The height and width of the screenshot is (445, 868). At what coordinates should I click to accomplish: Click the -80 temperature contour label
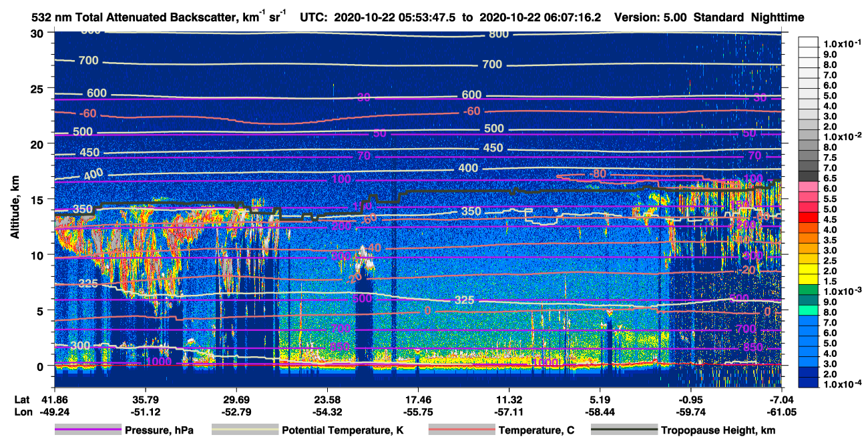pos(598,174)
